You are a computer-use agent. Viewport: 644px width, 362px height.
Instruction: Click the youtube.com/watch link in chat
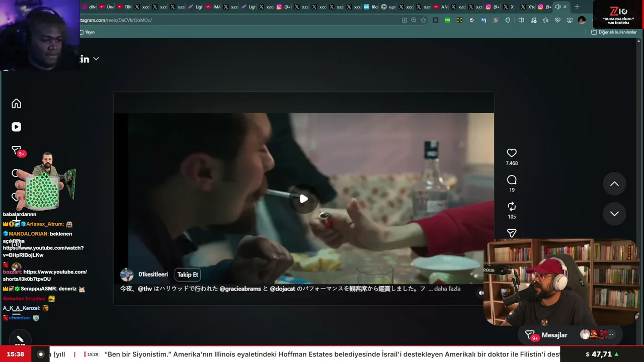point(43,251)
